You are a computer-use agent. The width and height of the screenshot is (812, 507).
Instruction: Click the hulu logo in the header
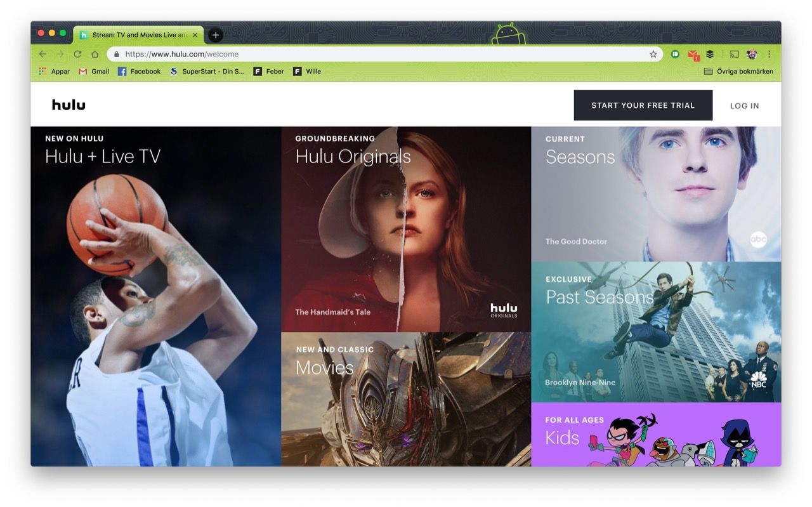(69, 105)
